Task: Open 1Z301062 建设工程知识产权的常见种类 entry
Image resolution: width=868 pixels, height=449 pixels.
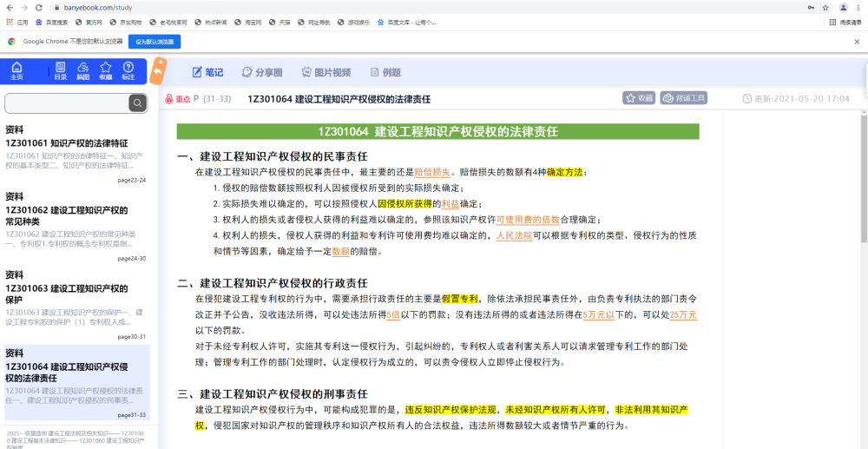Action: click(x=76, y=227)
